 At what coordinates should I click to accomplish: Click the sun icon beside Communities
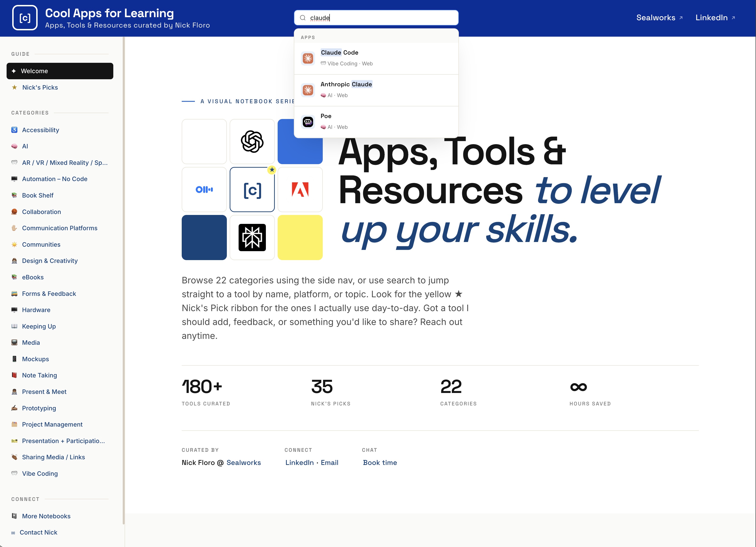[x=14, y=244]
